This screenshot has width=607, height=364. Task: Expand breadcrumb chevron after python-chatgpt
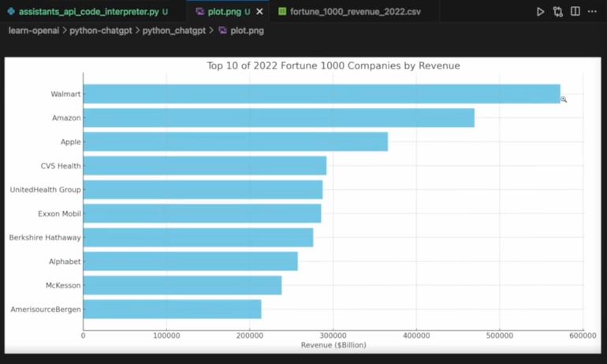point(137,31)
